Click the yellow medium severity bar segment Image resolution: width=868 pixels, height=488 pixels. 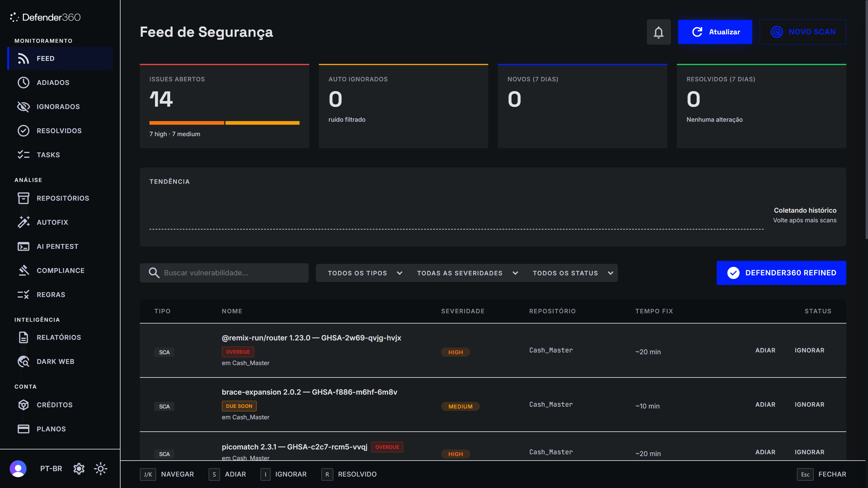coord(262,123)
